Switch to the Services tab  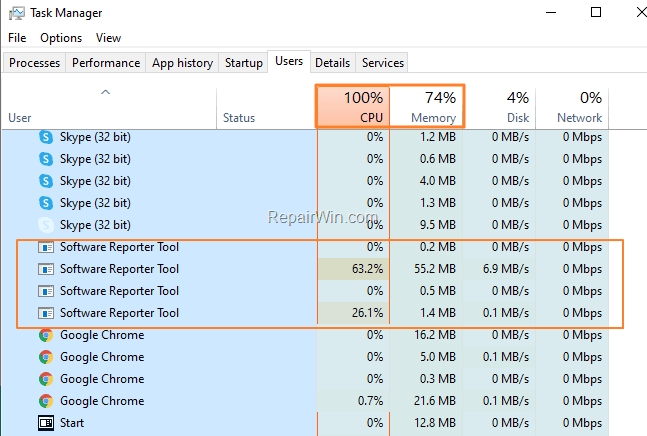coord(383,63)
